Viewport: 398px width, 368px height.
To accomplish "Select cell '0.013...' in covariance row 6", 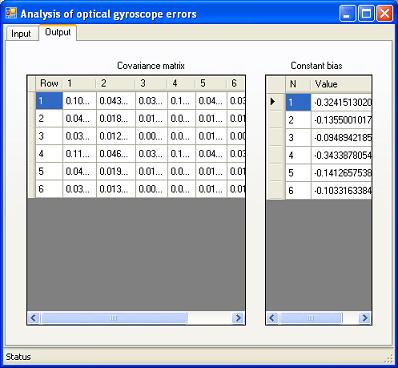I will (116, 189).
